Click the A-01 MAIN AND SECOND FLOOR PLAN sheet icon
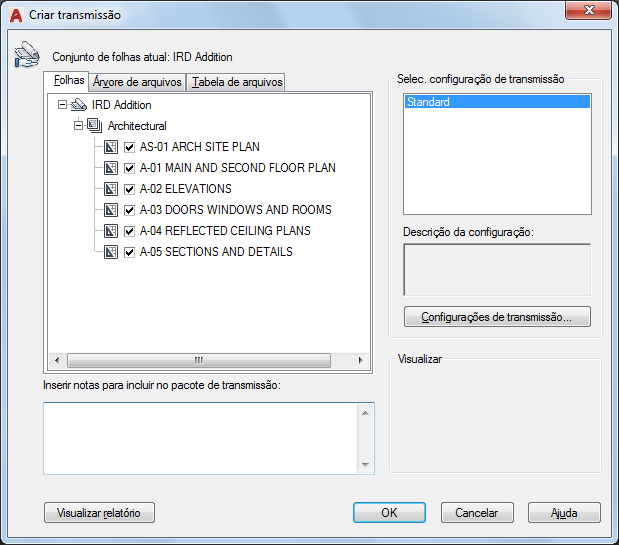This screenshot has height=545, width=619. (x=111, y=168)
